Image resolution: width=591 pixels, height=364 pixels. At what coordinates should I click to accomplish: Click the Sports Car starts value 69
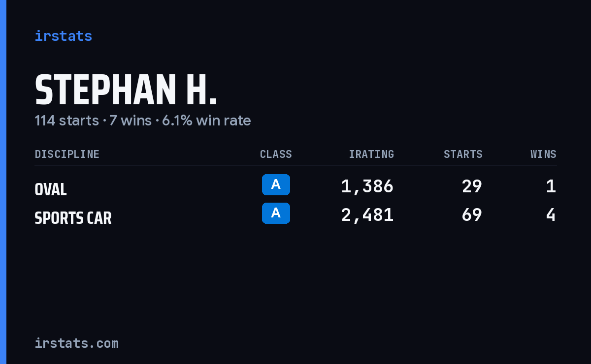pyautogui.click(x=472, y=215)
